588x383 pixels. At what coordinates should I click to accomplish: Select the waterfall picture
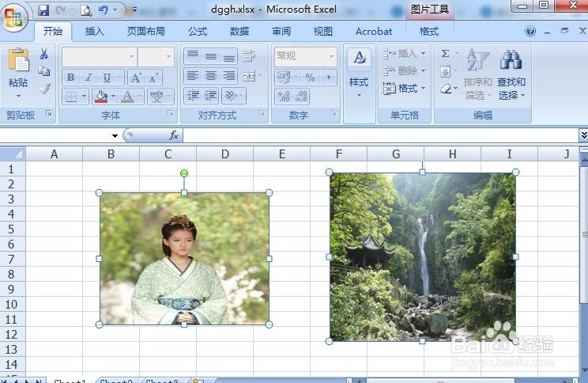(x=423, y=257)
